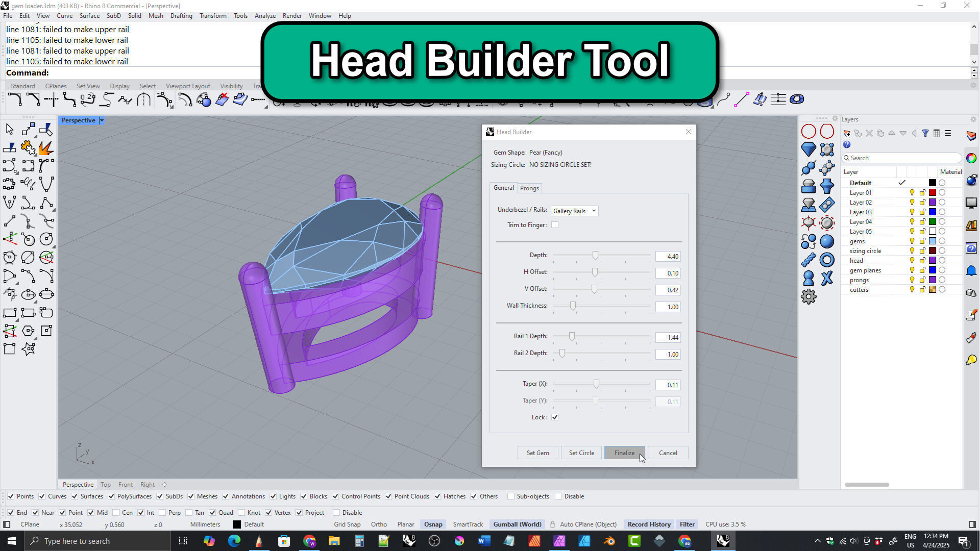The height and width of the screenshot is (551, 980).
Task: Toggle the Meshes selection filter checkbox
Action: point(191,496)
